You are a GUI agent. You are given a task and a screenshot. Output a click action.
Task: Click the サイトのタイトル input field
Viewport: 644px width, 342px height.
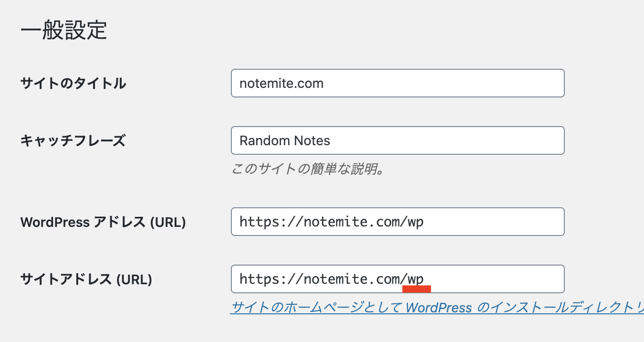point(398,83)
